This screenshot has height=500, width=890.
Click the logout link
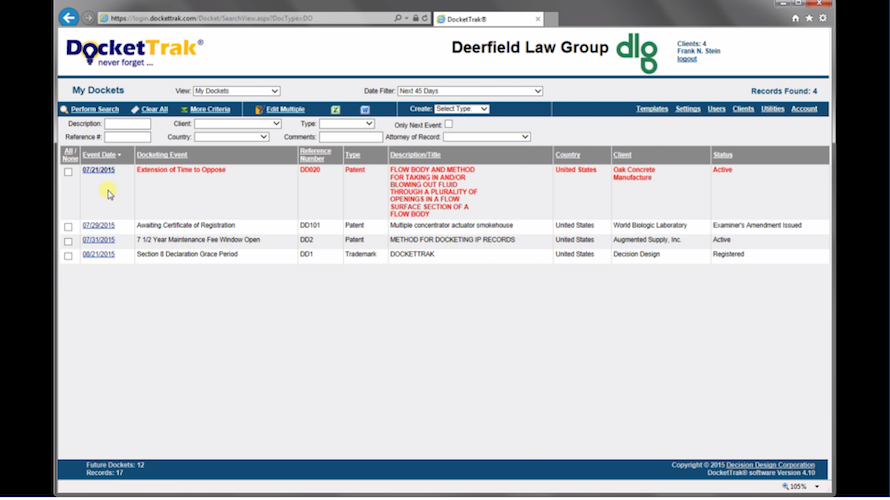(x=687, y=59)
